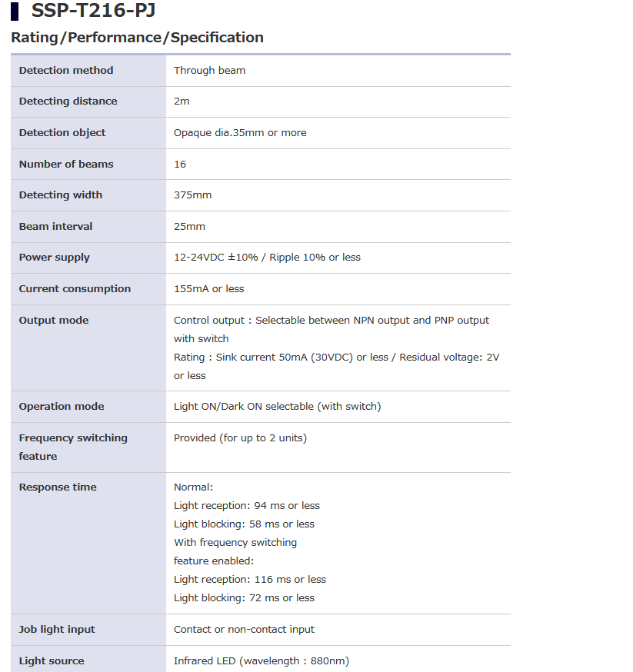Click the 155mA or less value
The image size is (633, 672).
click(208, 289)
